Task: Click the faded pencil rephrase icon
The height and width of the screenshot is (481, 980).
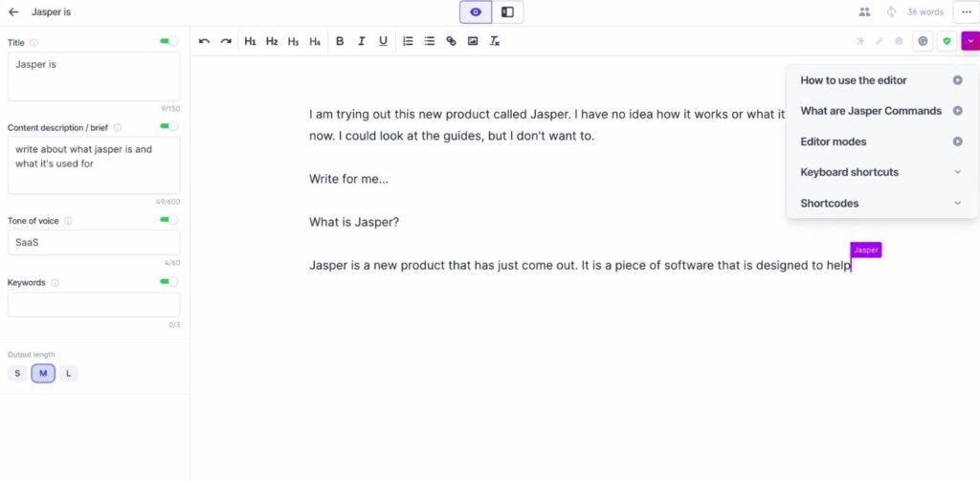Action: [x=880, y=41]
